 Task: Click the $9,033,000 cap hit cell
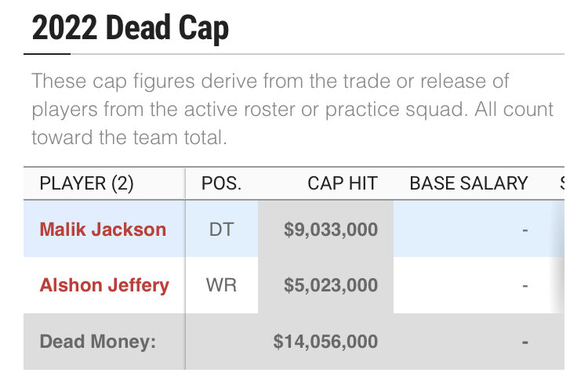coord(329,230)
